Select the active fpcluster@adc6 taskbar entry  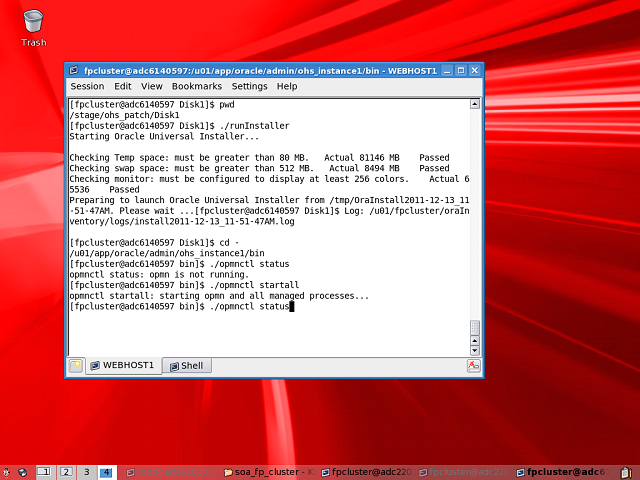pos(562,472)
